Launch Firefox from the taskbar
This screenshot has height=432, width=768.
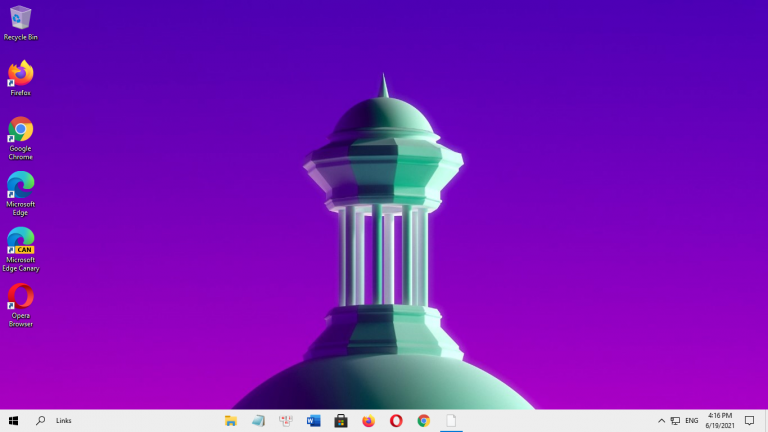[368, 421]
